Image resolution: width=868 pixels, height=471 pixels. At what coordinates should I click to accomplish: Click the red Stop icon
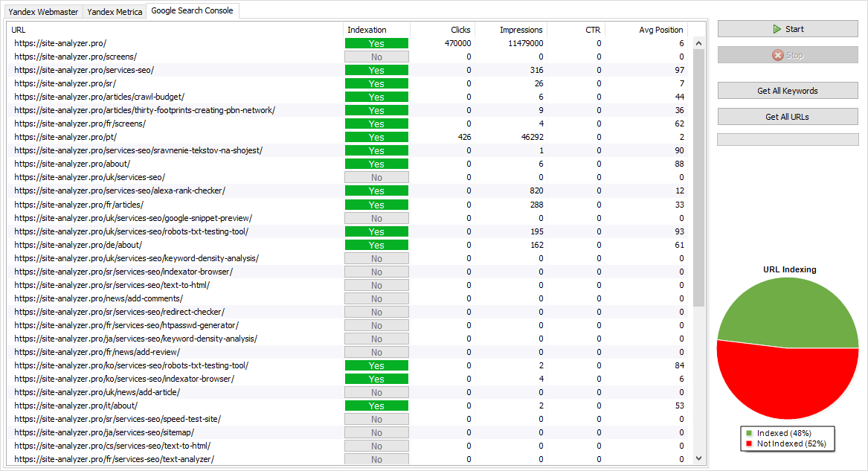pos(777,55)
